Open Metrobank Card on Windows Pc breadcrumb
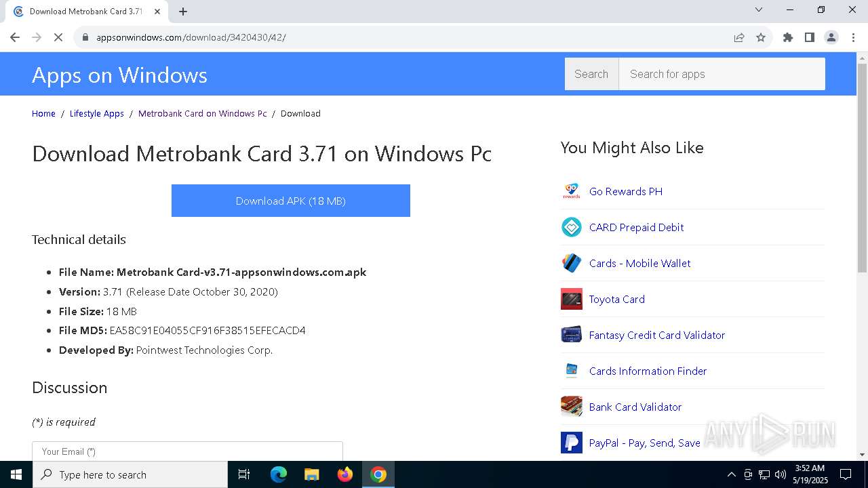The width and height of the screenshot is (868, 488). (203, 113)
